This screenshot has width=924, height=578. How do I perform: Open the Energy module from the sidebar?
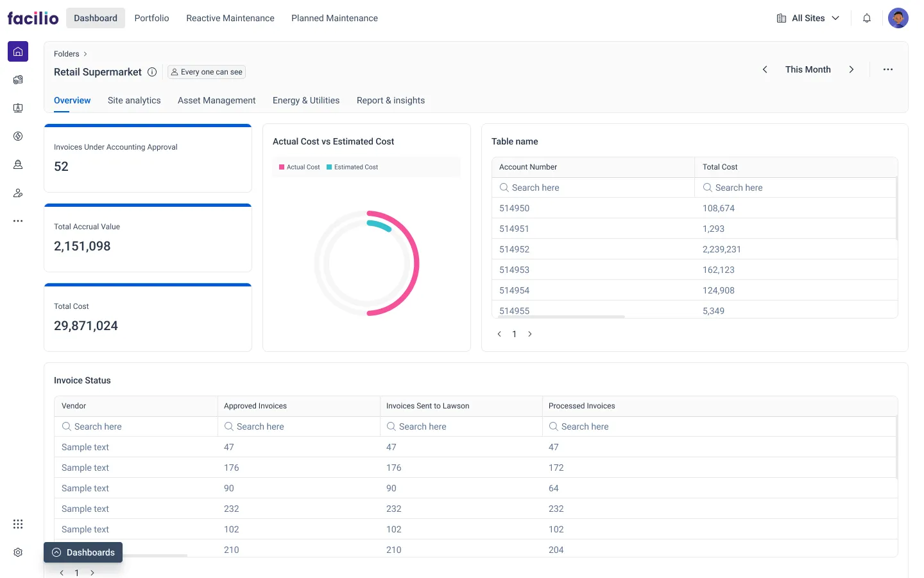(x=18, y=136)
